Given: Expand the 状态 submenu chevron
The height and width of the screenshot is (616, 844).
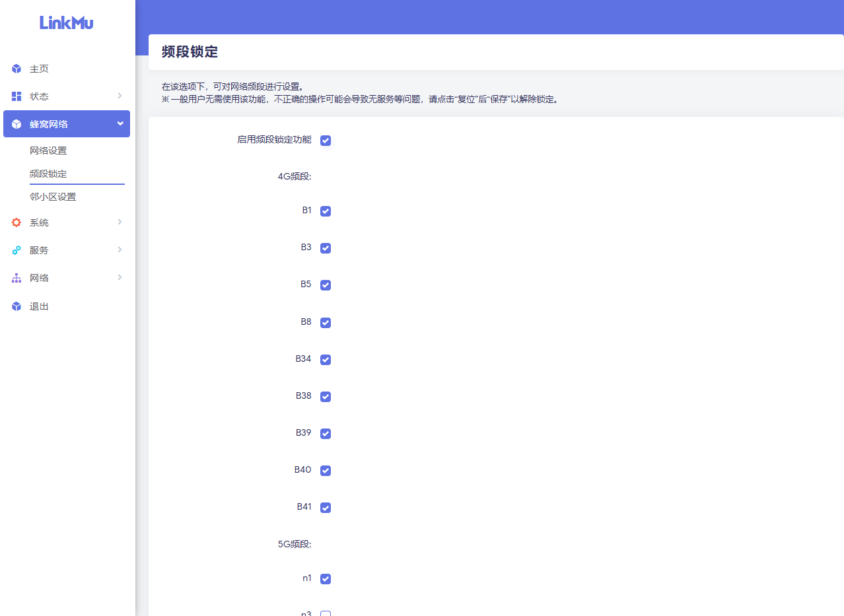Looking at the screenshot, I should point(120,96).
